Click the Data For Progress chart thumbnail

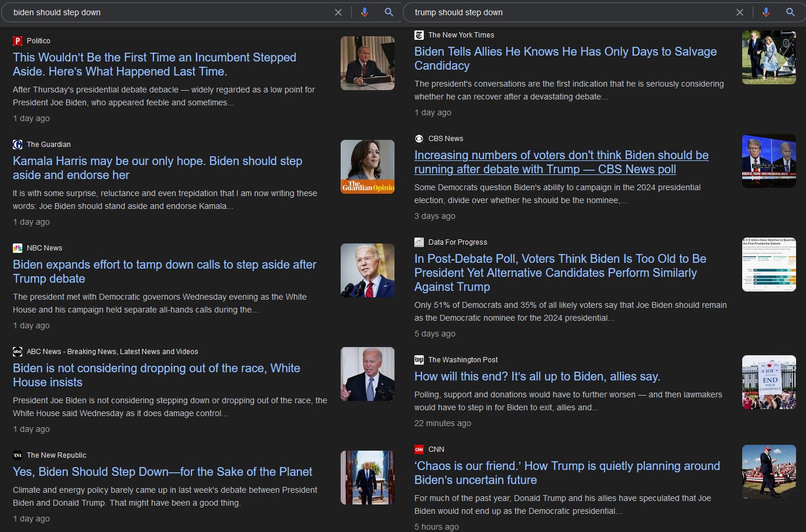[769, 265]
